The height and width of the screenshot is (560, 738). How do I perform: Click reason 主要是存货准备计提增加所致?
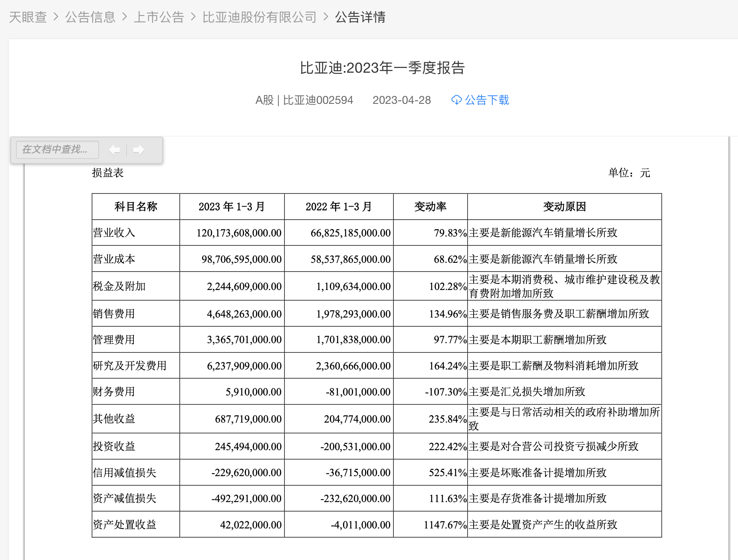click(538, 498)
